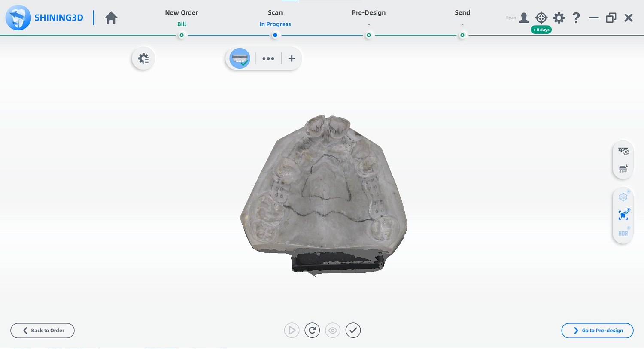Click the Send step marker on progress line

point(462,36)
